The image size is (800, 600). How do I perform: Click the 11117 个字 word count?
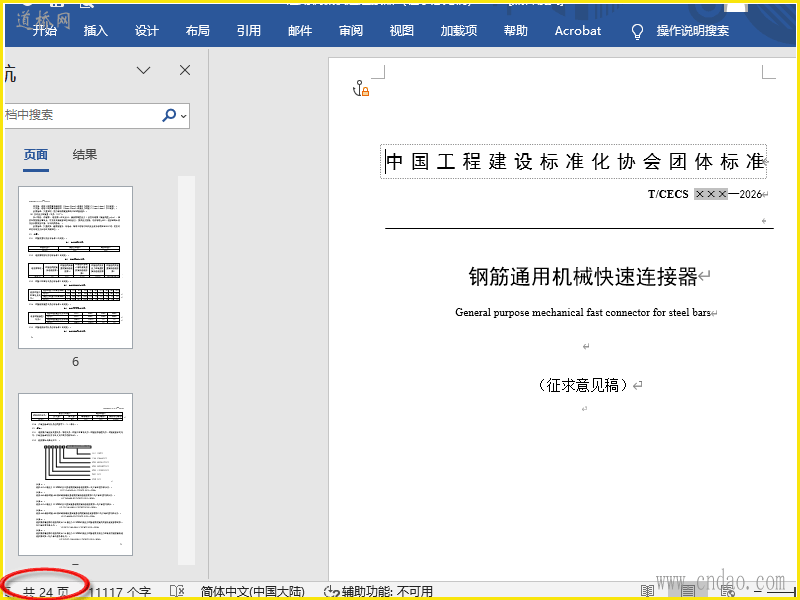click(x=119, y=591)
